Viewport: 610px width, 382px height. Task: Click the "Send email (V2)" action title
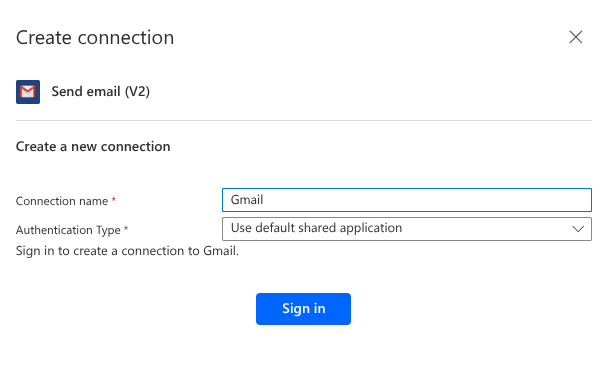coord(101,92)
